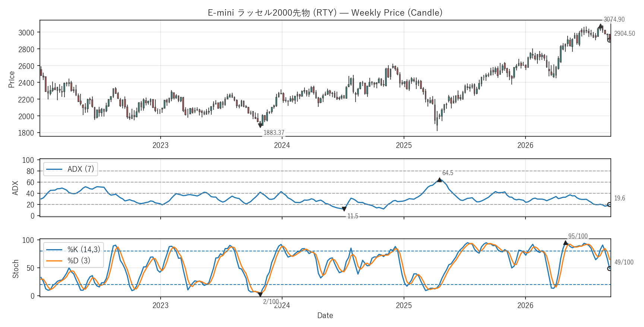Click the 80 tick on the ADX axis

[x=30, y=171]
